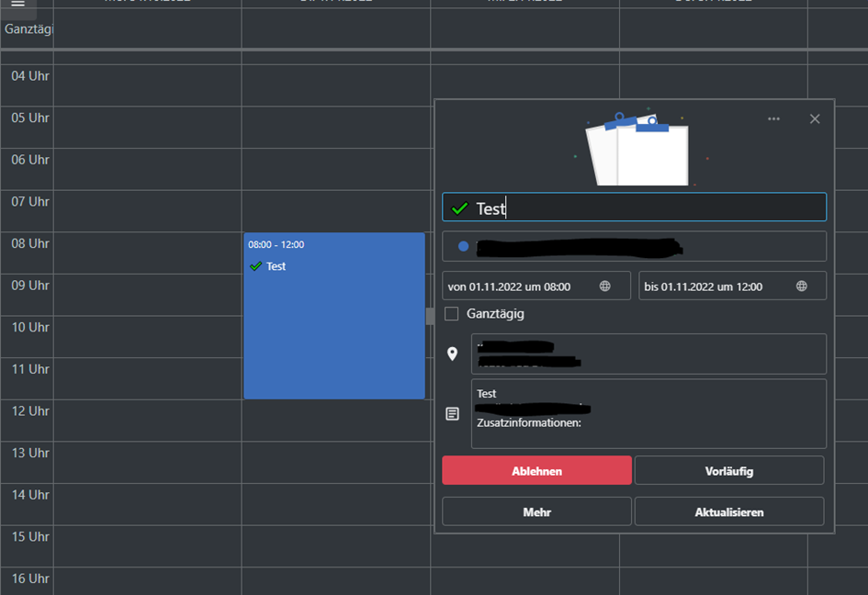Toggle the Ganztägig checkbox
This screenshot has width=868, height=595.
(x=451, y=314)
